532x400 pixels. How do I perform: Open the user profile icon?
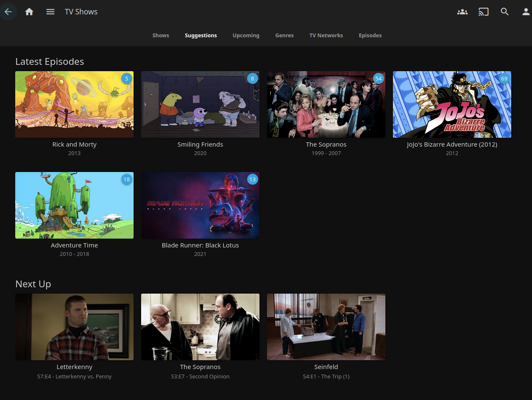pos(526,12)
